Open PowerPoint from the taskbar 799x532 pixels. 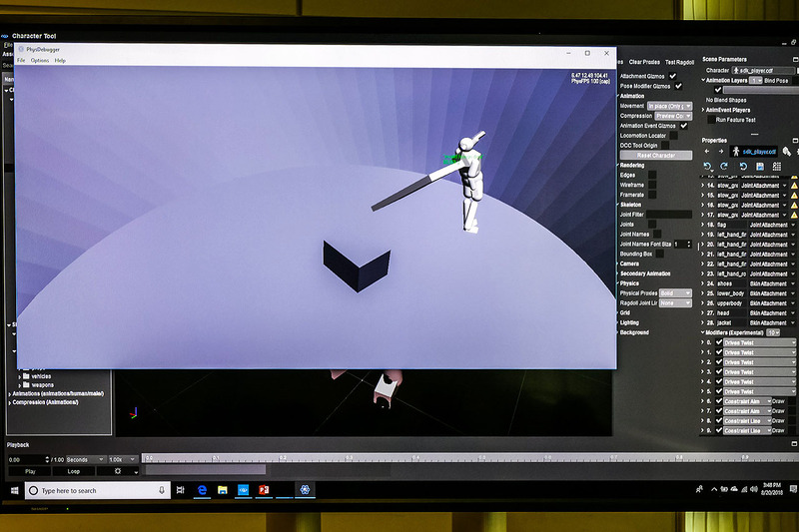coord(264,490)
